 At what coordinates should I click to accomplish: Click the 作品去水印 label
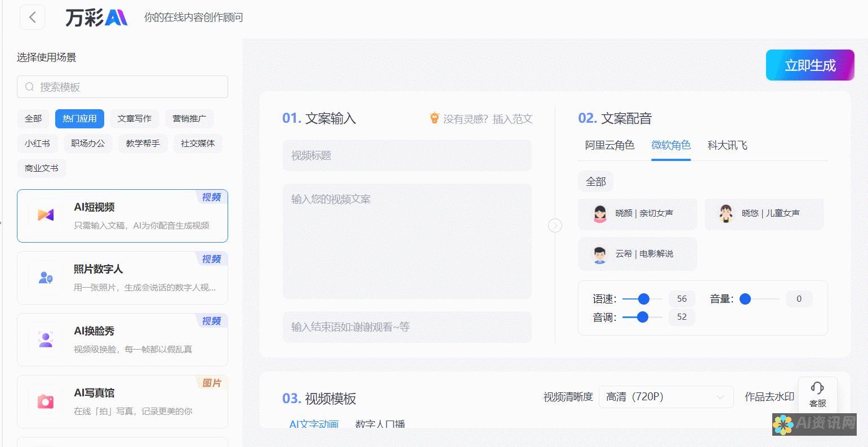pyautogui.click(x=769, y=397)
